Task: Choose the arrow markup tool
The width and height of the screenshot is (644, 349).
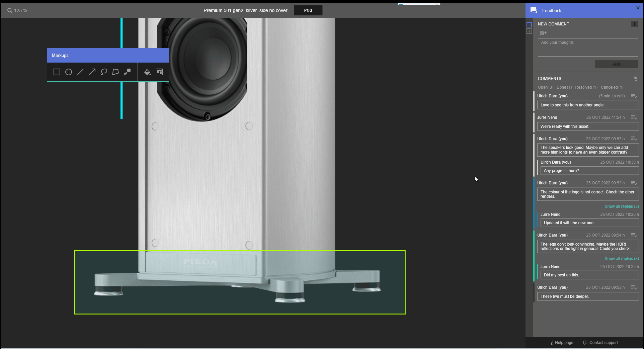Action: [92, 72]
